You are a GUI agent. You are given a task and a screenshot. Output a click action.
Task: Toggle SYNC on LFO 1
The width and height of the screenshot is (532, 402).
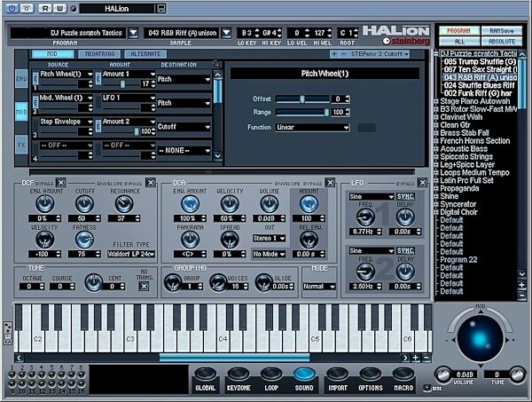click(x=405, y=197)
